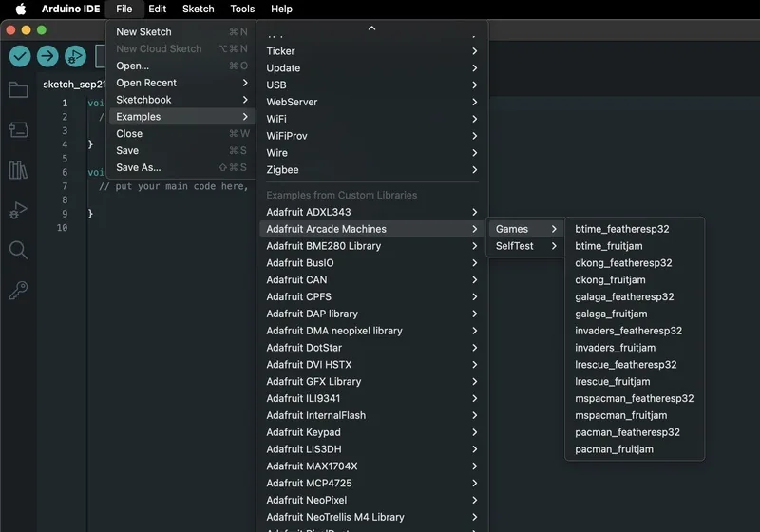Viewport: 760px width, 532px height.
Task: Choose Save in File menu
Action: pyautogui.click(x=181, y=151)
